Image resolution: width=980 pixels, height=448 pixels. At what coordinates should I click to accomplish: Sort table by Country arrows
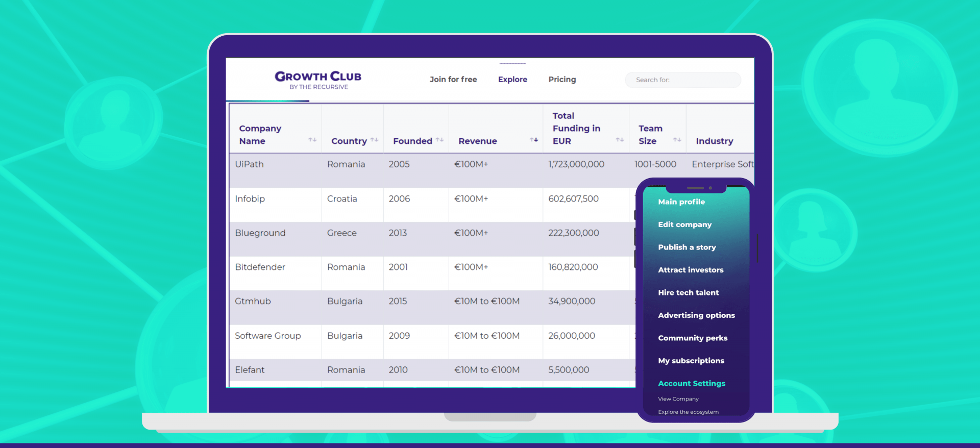[374, 140]
